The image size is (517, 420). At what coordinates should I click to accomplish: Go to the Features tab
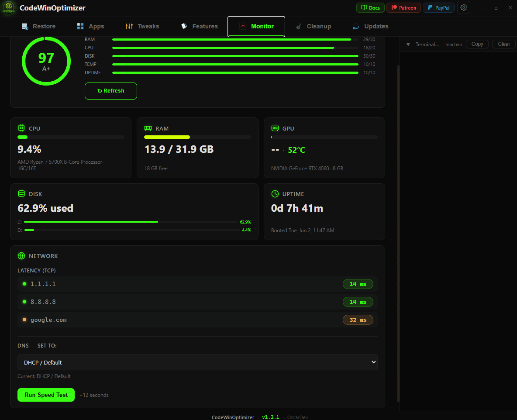[200, 26]
